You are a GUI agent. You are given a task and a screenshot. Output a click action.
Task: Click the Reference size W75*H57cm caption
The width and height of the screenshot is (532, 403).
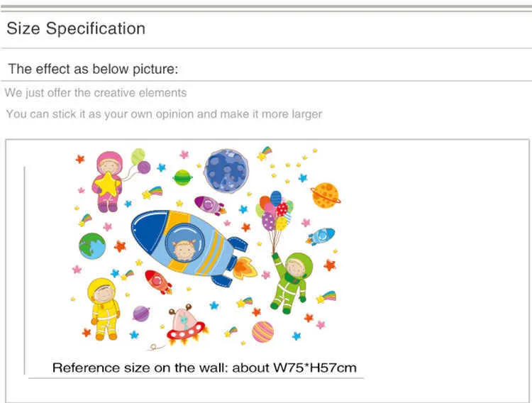point(204,368)
